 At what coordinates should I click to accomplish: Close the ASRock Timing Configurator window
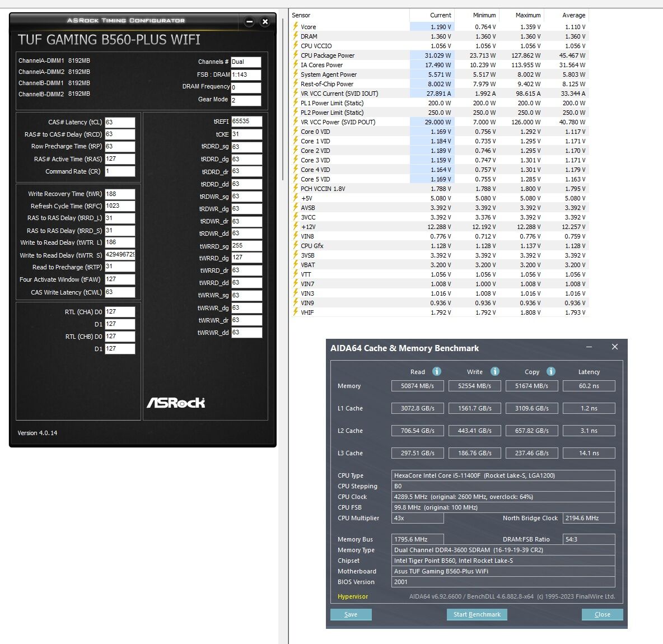point(265,22)
